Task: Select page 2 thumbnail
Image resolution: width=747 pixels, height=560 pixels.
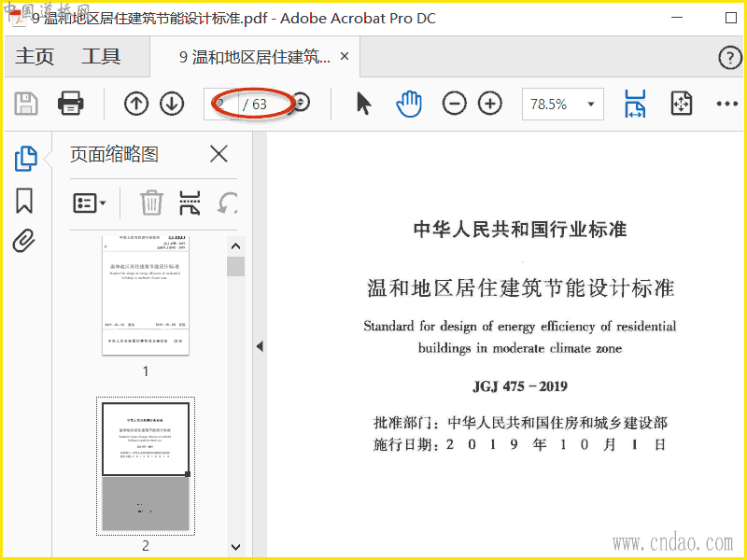Action: pyautogui.click(x=146, y=466)
